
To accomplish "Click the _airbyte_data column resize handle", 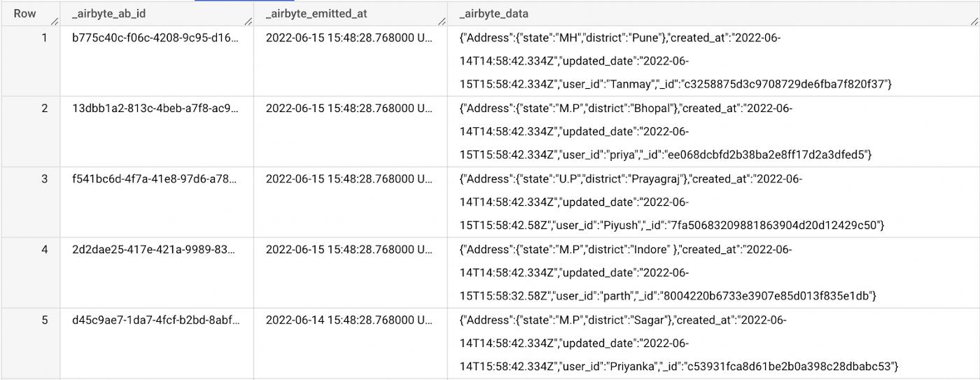I will (974, 22).
